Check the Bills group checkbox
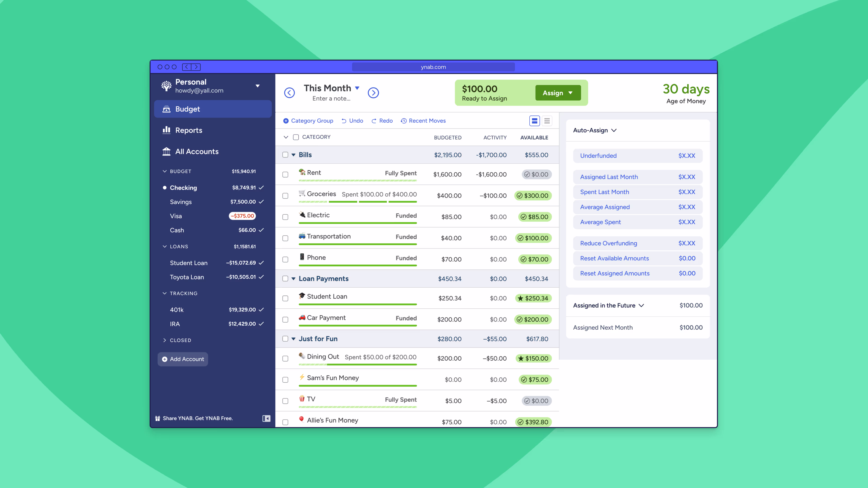 pyautogui.click(x=285, y=155)
